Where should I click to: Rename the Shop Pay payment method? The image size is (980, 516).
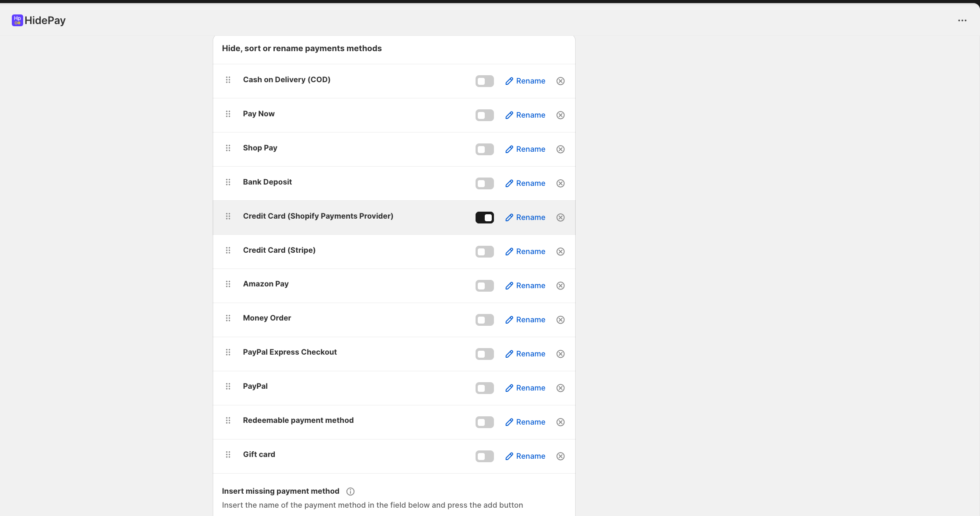(525, 150)
